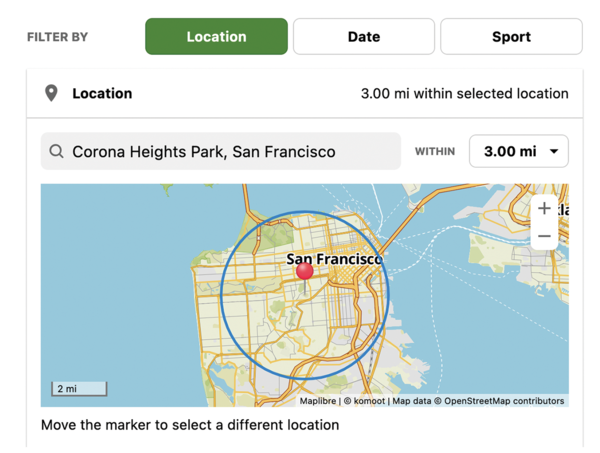
Task: Click the magnifier search icon
Action: (56, 152)
